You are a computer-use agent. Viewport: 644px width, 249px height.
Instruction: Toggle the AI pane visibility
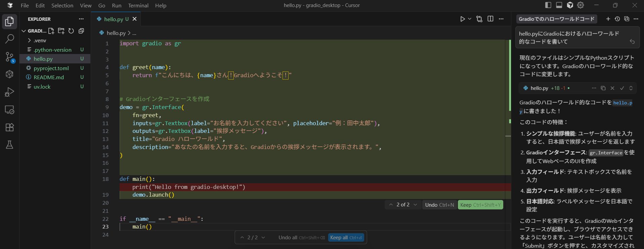570,5
